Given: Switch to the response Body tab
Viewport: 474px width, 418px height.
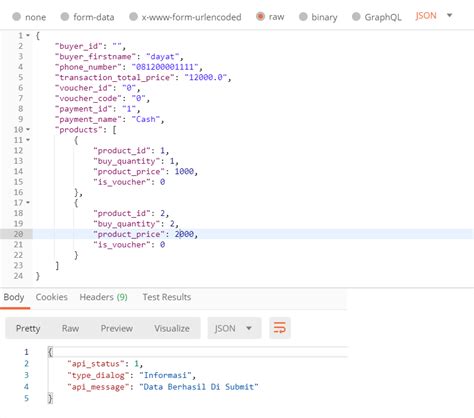Looking at the screenshot, I should point(14,297).
